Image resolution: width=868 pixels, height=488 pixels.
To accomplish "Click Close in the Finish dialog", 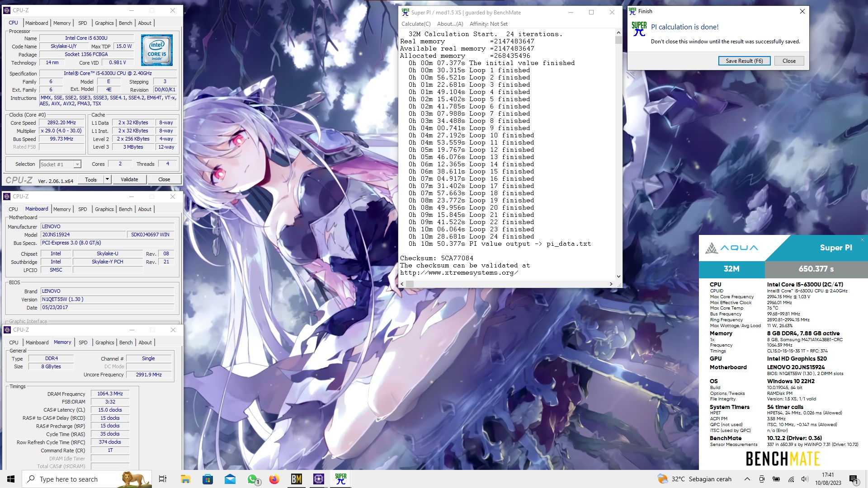I will click(x=789, y=61).
